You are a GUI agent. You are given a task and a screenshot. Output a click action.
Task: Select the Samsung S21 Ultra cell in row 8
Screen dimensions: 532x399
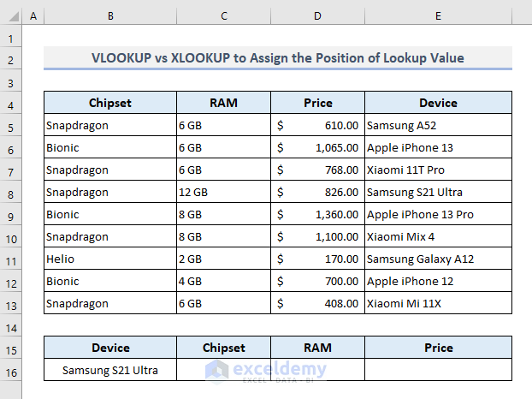[x=439, y=192]
